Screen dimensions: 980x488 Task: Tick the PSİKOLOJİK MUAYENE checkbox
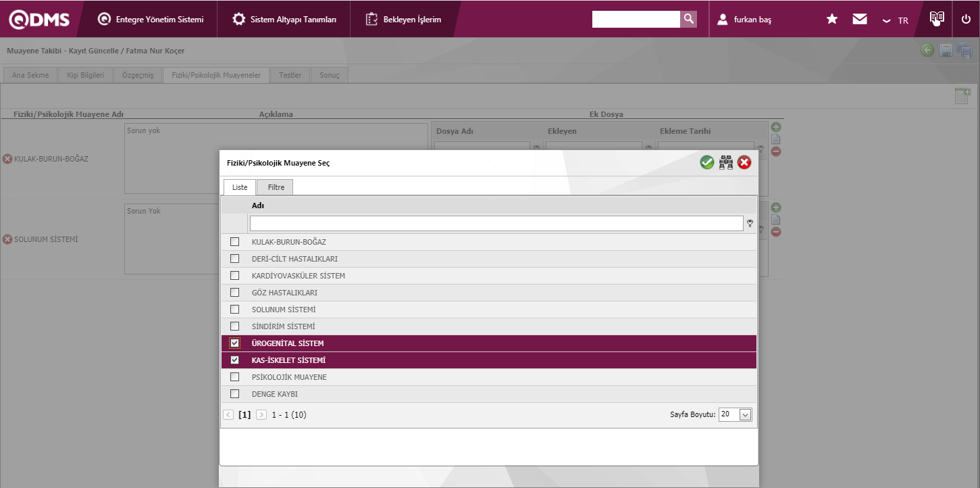click(x=234, y=377)
